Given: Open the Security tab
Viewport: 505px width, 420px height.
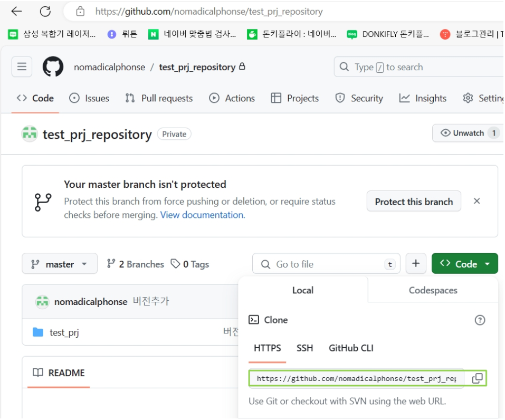Looking at the screenshot, I should (359, 98).
